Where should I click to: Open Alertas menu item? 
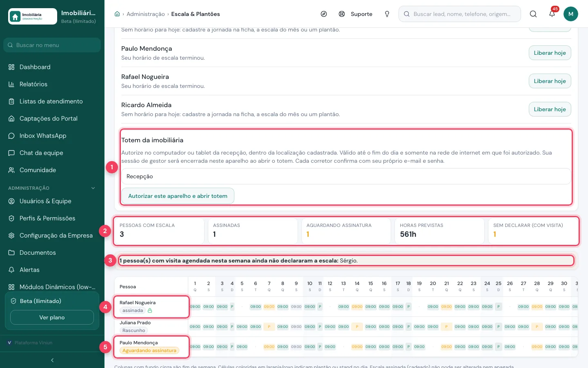point(52,270)
